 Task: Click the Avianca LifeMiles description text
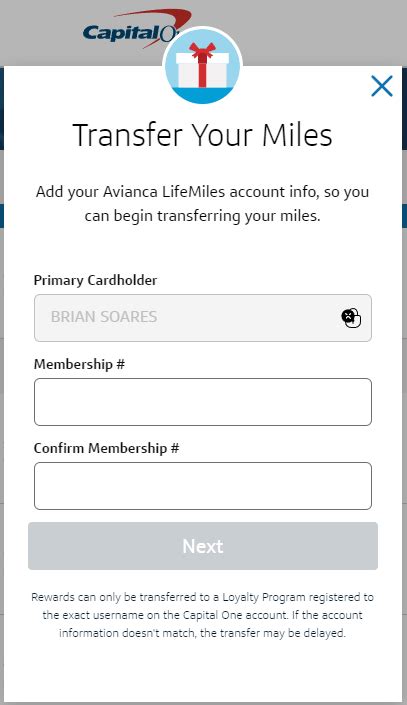202,204
